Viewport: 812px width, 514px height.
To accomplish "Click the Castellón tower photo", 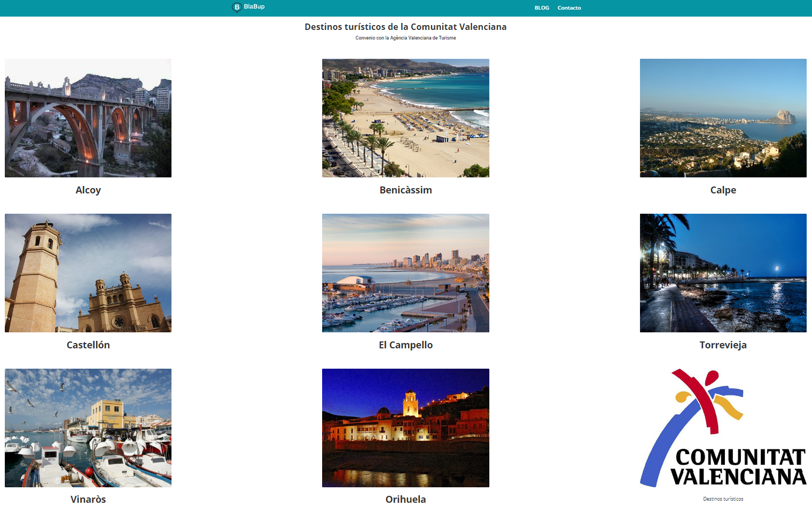I will coord(88,273).
